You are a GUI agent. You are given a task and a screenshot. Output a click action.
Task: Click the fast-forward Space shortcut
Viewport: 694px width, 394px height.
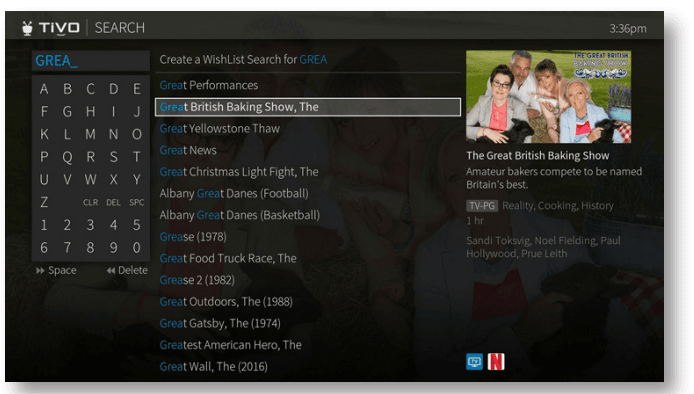tap(56, 270)
